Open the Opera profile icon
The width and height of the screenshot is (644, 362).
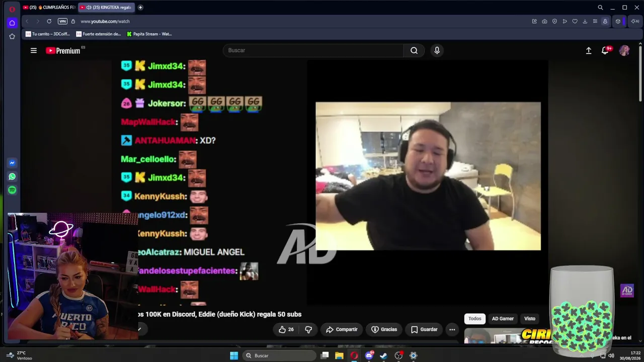(605, 21)
